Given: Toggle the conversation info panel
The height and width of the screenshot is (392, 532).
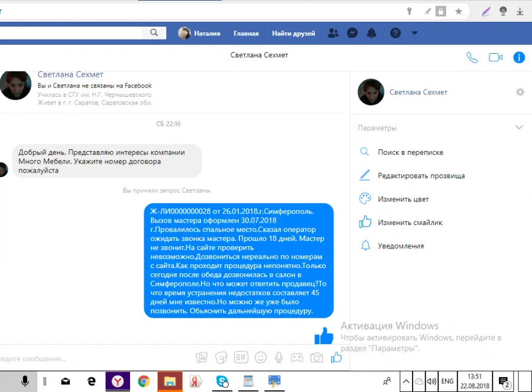Looking at the screenshot, I should point(519,57).
